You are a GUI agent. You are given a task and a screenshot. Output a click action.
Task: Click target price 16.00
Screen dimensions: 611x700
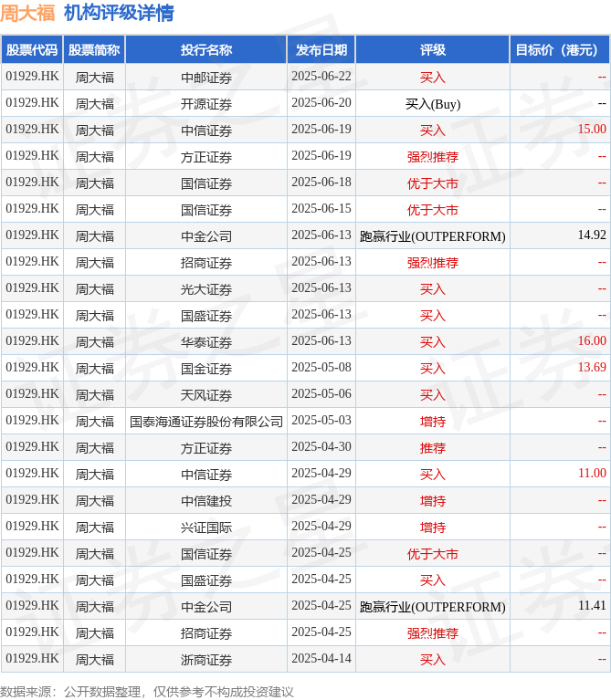coord(592,341)
